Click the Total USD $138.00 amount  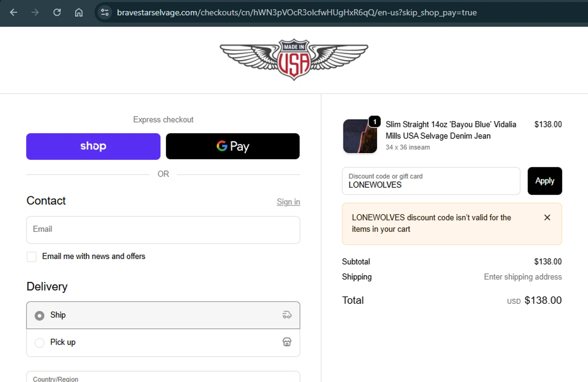pyautogui.click(x=534, y=301)
